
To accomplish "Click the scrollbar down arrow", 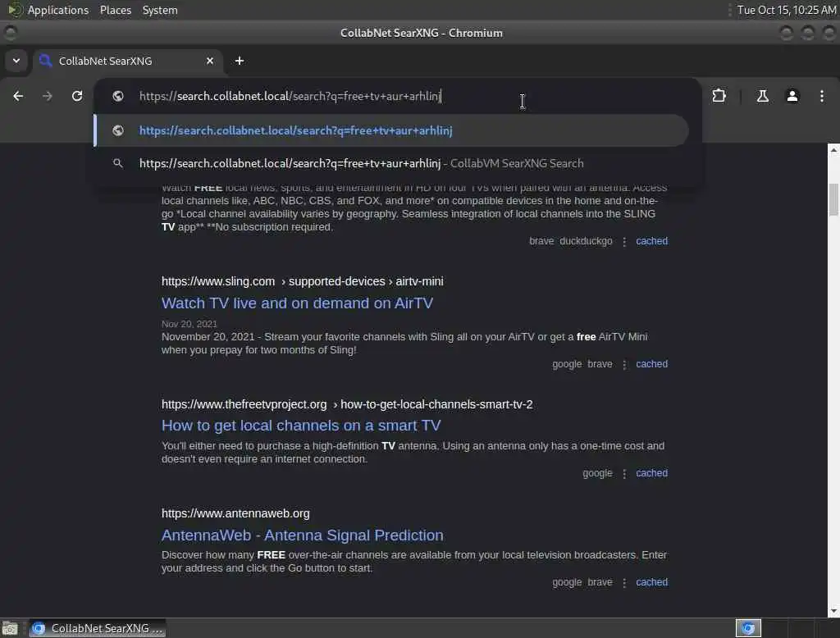I will [x=833, y=611].
